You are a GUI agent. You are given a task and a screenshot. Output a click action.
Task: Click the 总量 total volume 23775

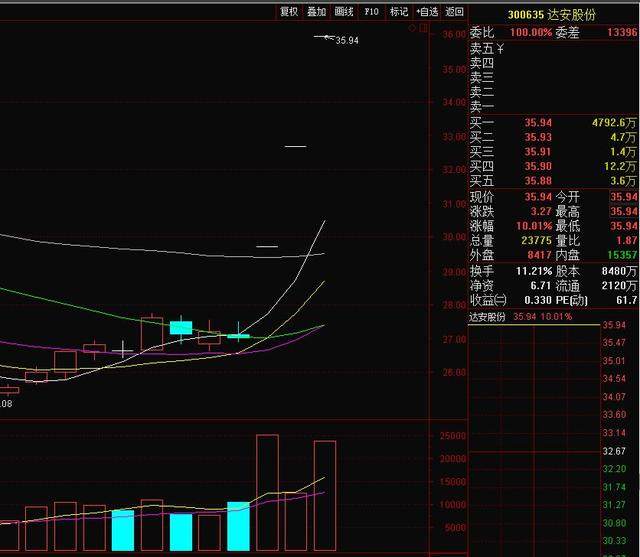(x=536, y=240)
